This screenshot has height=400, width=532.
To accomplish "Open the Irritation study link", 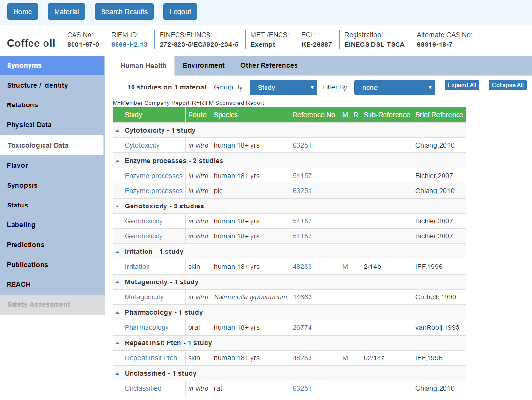I will tap(137, 267).
